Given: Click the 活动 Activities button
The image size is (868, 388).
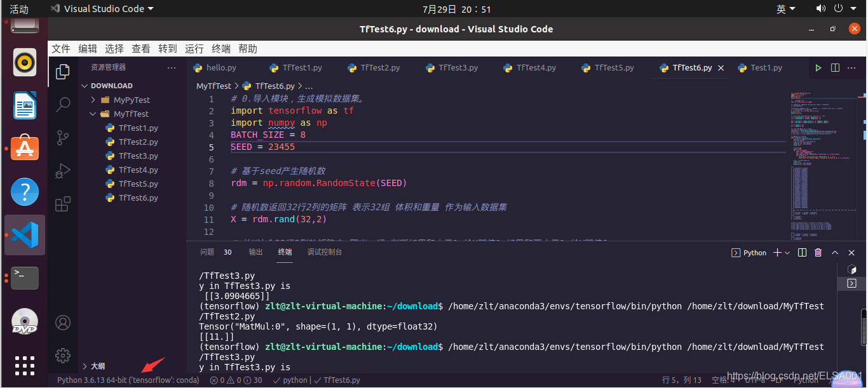Looking at the screenshot, I should click(x=19, y=10).
